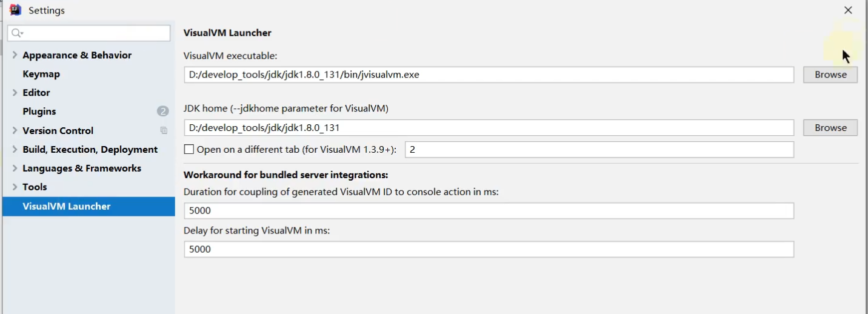The image size is (868, 314).
Task: Browse for the VisualVM executable
Action: (830, 75)
